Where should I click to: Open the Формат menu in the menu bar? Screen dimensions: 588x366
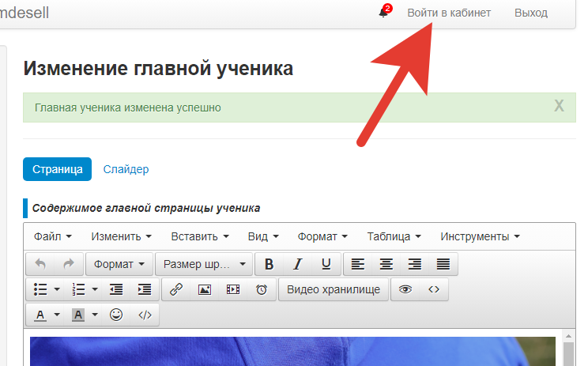tap(322, 236)
